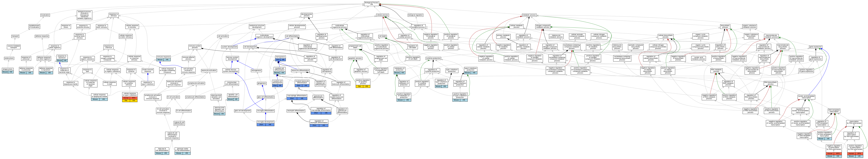
Task: Select the 'defense response to bacterium' node
Action: pos(46,70)
